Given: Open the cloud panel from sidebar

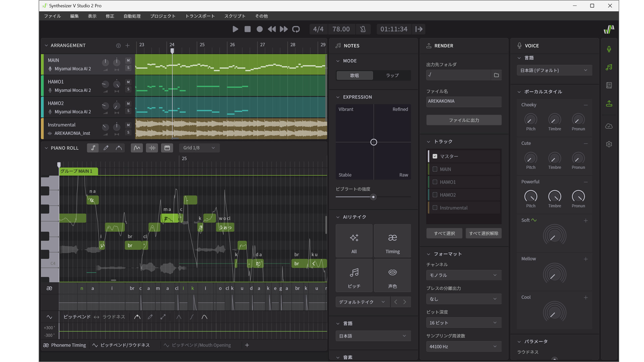Looking at the screenshot, I should tap(609, 126).
